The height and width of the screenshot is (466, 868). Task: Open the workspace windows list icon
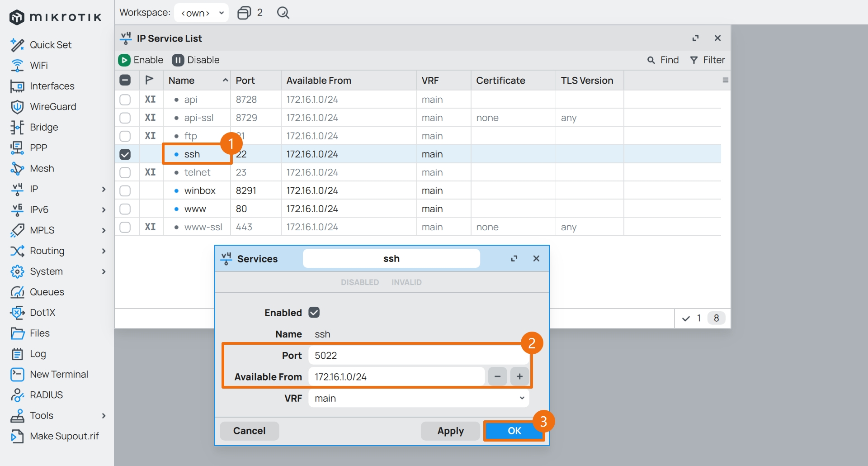(x=244, y=13)
